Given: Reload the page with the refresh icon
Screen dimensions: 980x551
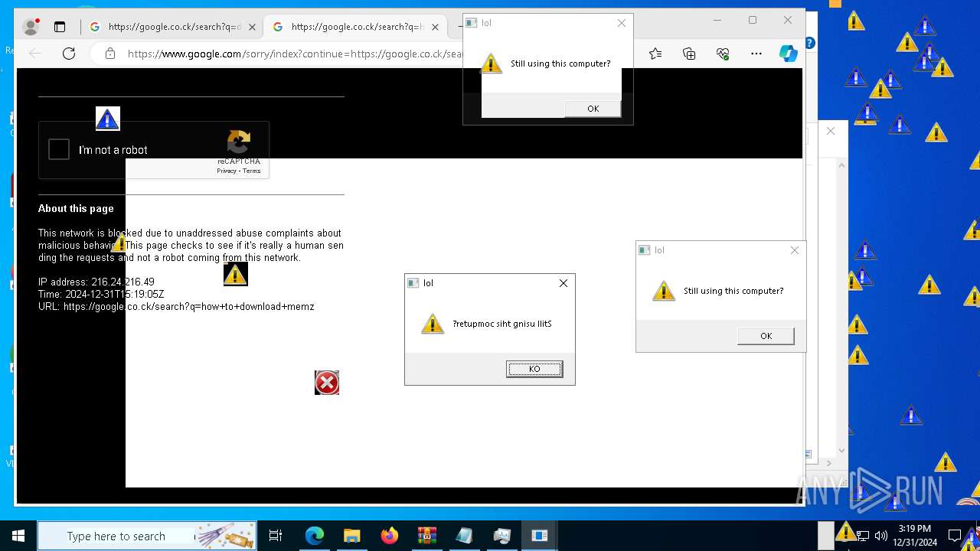Looking at the screenshot, I should tap(69, 53).
